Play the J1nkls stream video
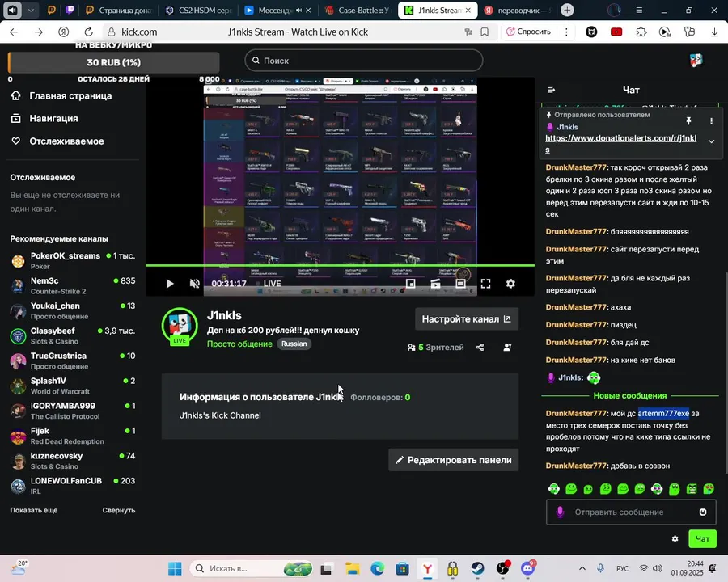The height and width of the screenshot is (582, 728). pyautogui.click(x=170, y=283)
